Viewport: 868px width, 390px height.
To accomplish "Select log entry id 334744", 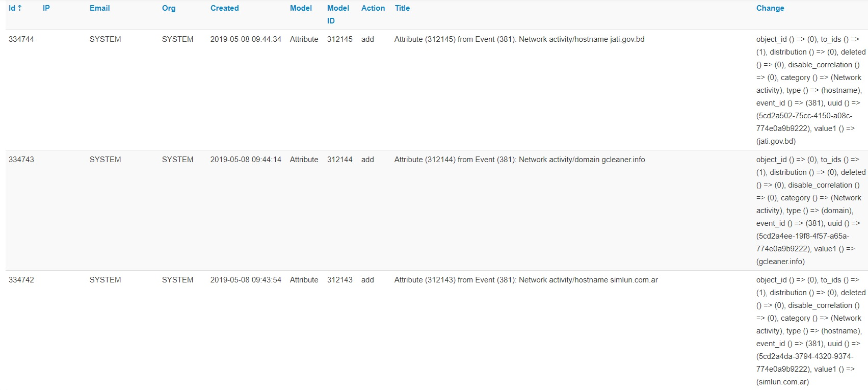I will pos(21,39).
